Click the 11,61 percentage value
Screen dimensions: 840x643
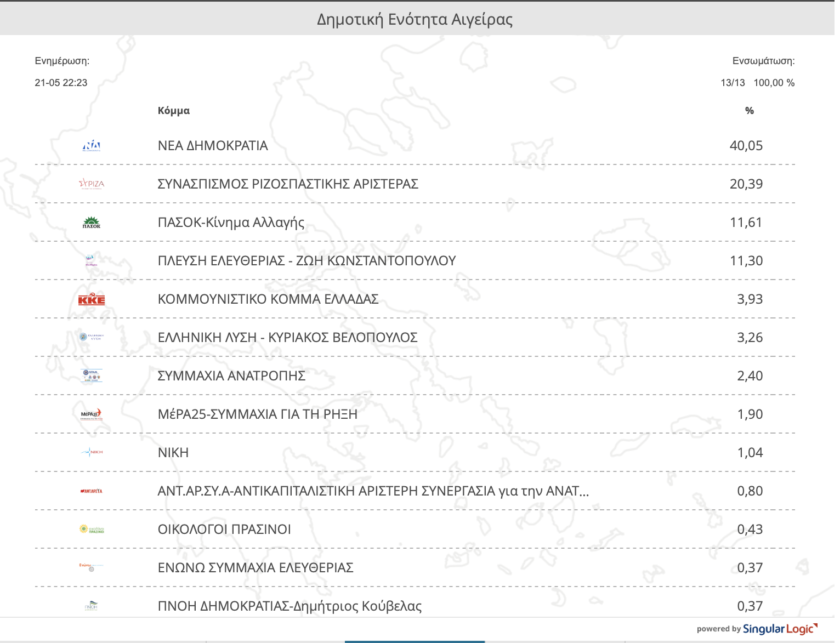click(746, 223)
